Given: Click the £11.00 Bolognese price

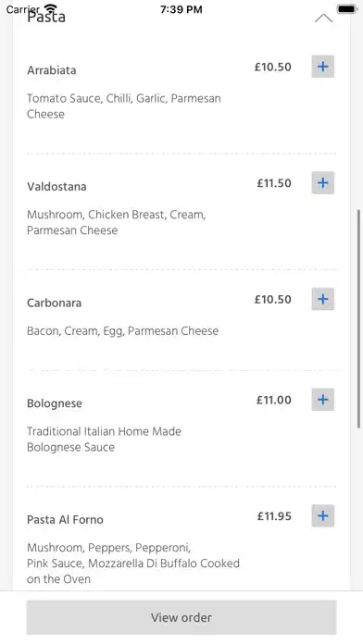Looking at the screenshot, I should point(274,400).
